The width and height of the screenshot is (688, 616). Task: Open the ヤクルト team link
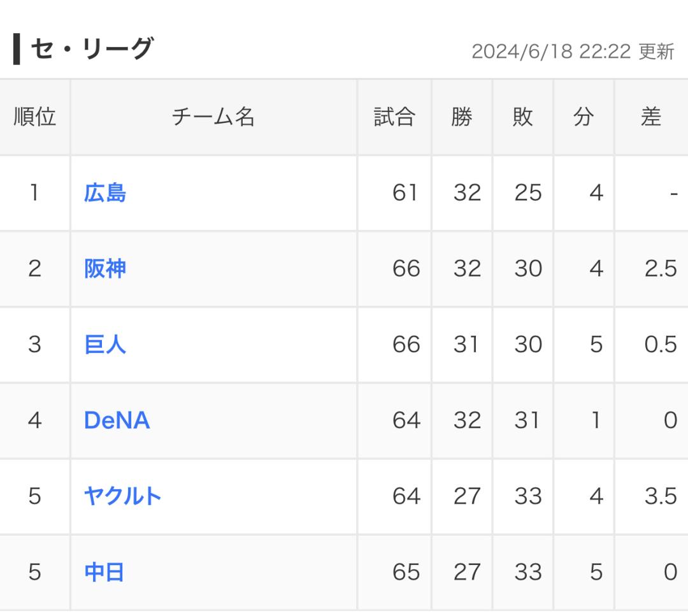click(x=122, y=496)
